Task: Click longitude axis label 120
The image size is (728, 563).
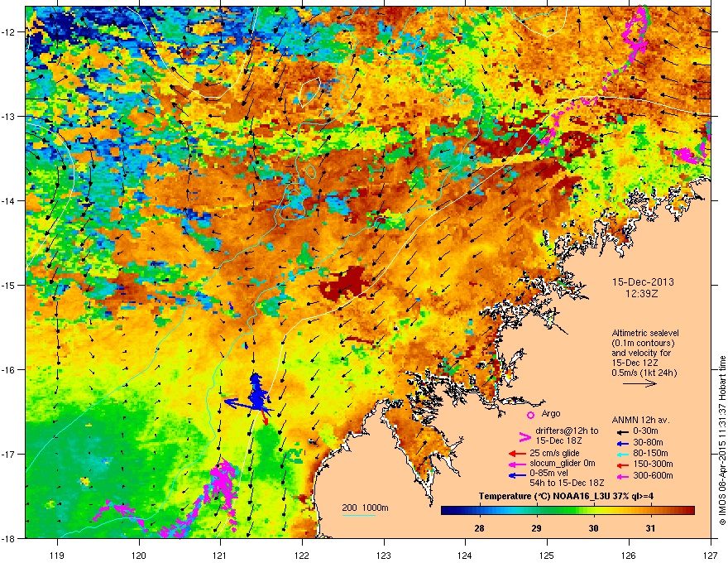Action: (x=139, y=555)
